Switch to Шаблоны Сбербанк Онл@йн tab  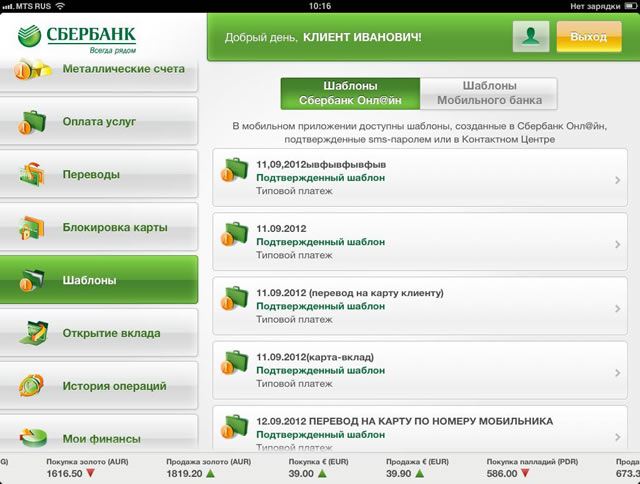click(x=350, y=93)
